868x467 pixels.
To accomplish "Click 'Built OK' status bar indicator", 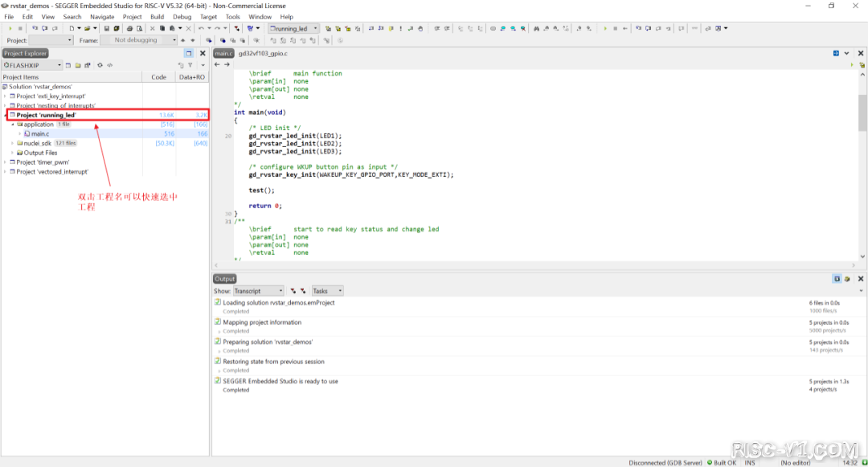I will pyautogui.click(x=722, y=462).
